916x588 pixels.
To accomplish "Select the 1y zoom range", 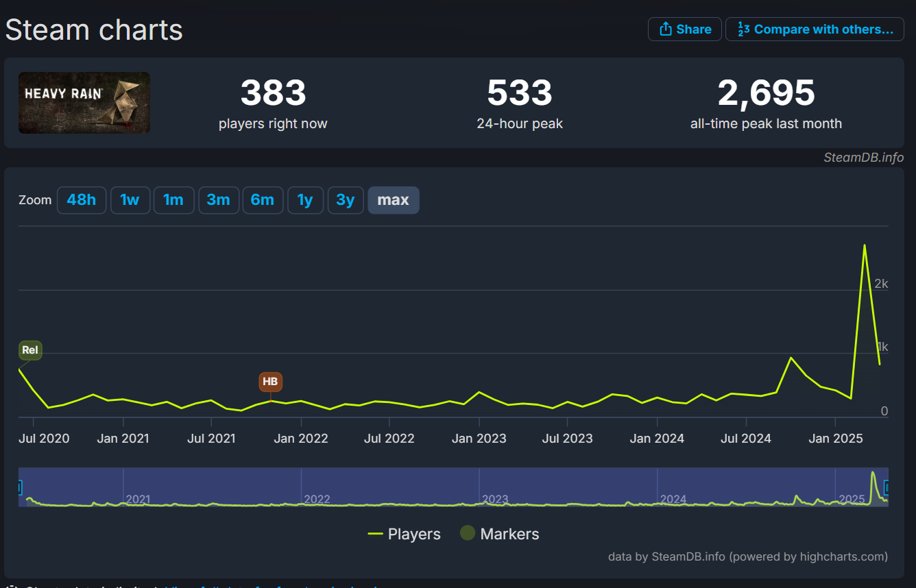I will point(305,200).
